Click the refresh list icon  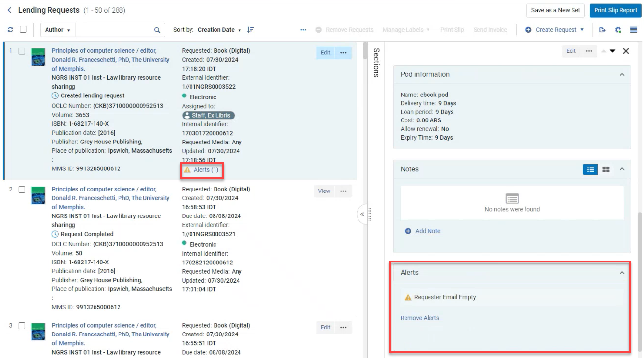point(10,30)
